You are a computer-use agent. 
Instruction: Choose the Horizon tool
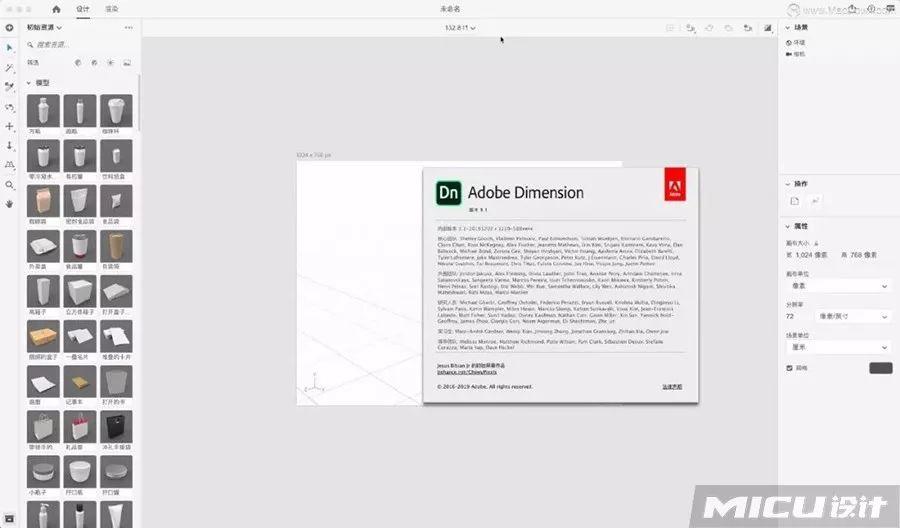[9, 165]
